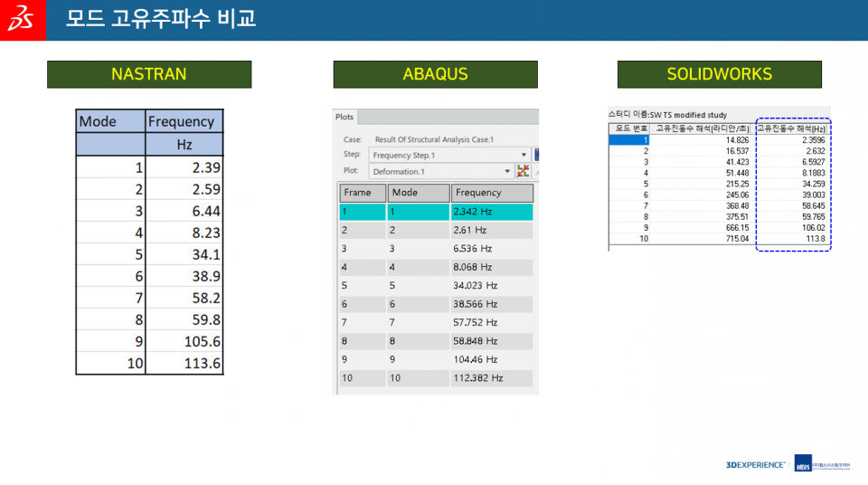
Task: Click the Frequency column header in ABAQUS table
Action: coord(492,193)
